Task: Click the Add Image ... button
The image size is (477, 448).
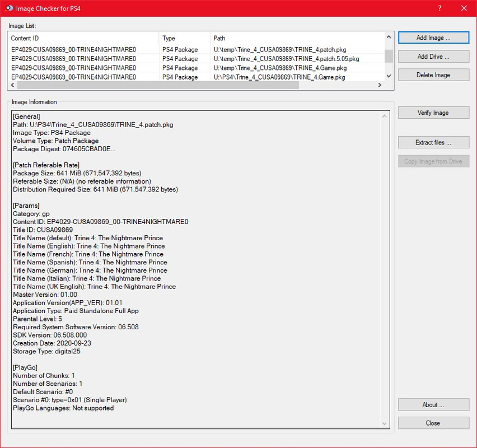Action: pos(433,38)
